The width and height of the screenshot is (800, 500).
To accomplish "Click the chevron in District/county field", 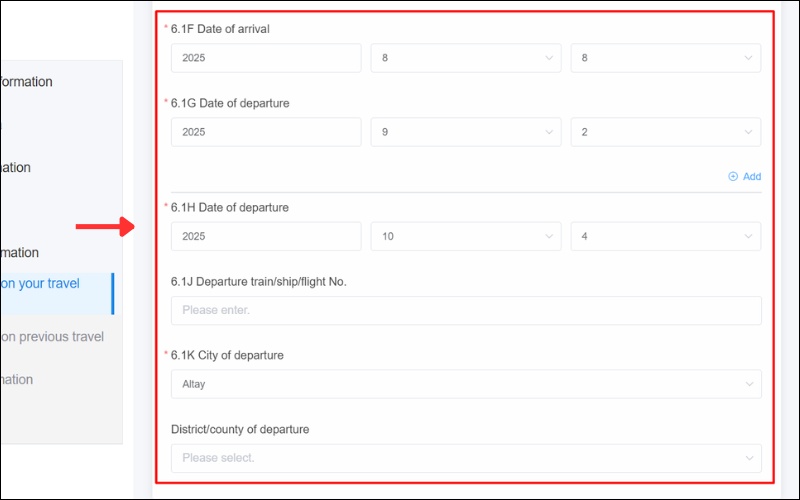I will pyautogui.click(x=749, y=458).
